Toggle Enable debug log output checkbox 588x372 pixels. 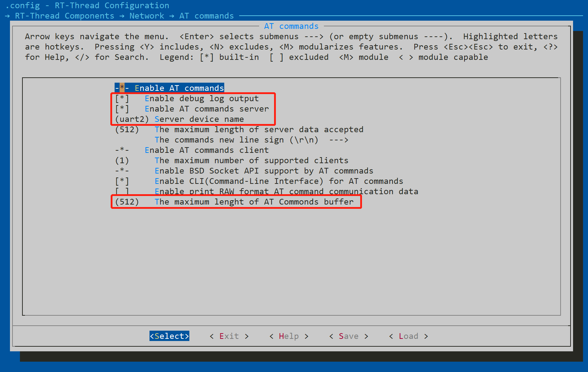pos(187,98)
